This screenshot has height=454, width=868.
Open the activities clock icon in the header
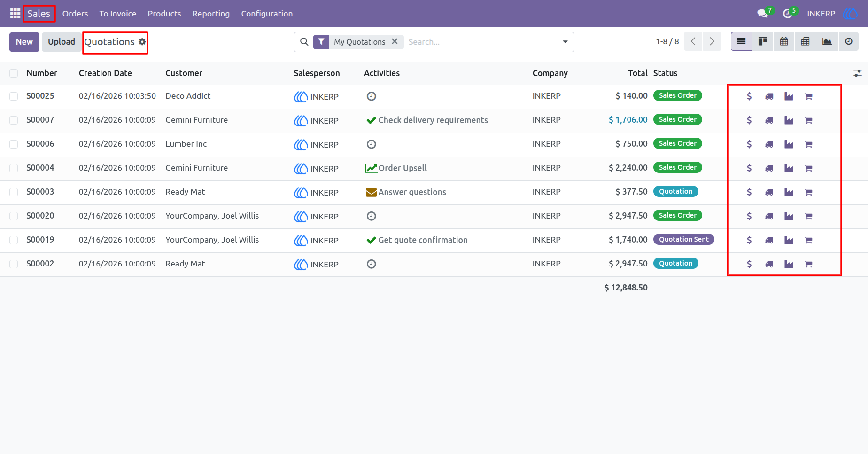788,14
